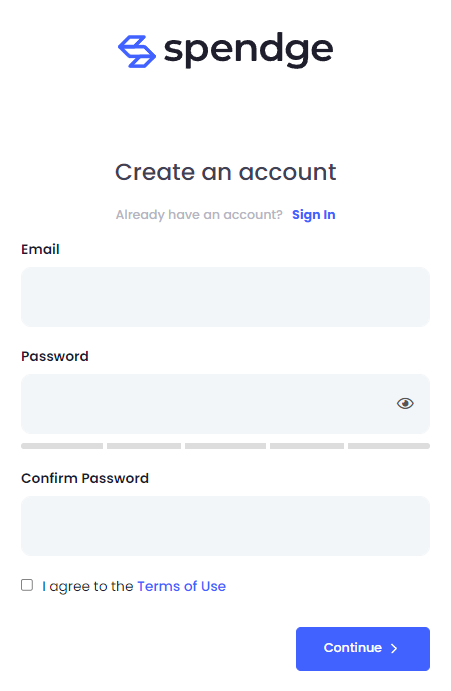Click the last password strength bar segment
Viewport: 451px width, 691px height.
pyautogui.click(x=389, y=446)
